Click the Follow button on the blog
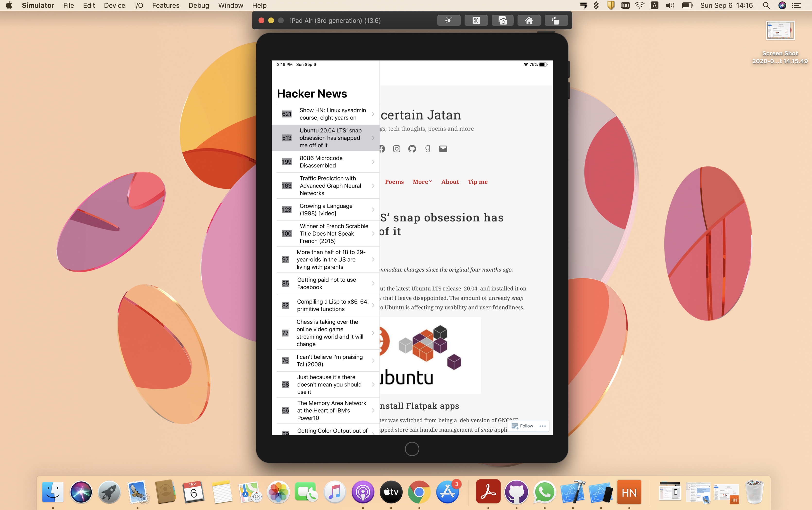The image size is (812, 510). point(522,426)
